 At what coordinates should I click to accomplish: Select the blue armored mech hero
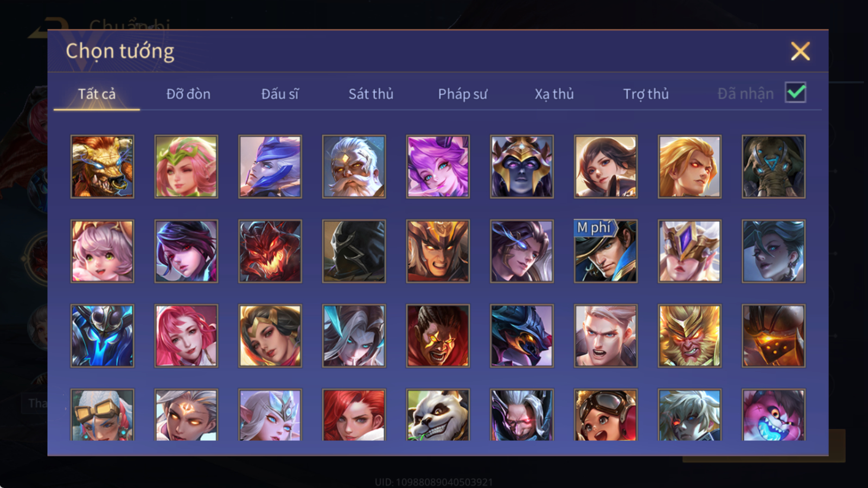[x=102, y=336]
